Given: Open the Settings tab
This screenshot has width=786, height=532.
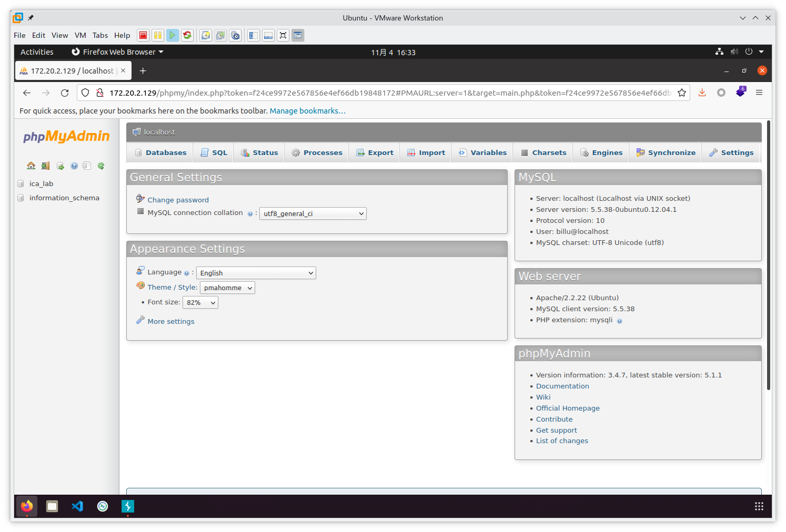Looking at the screenshot, I should click(731, 152).
